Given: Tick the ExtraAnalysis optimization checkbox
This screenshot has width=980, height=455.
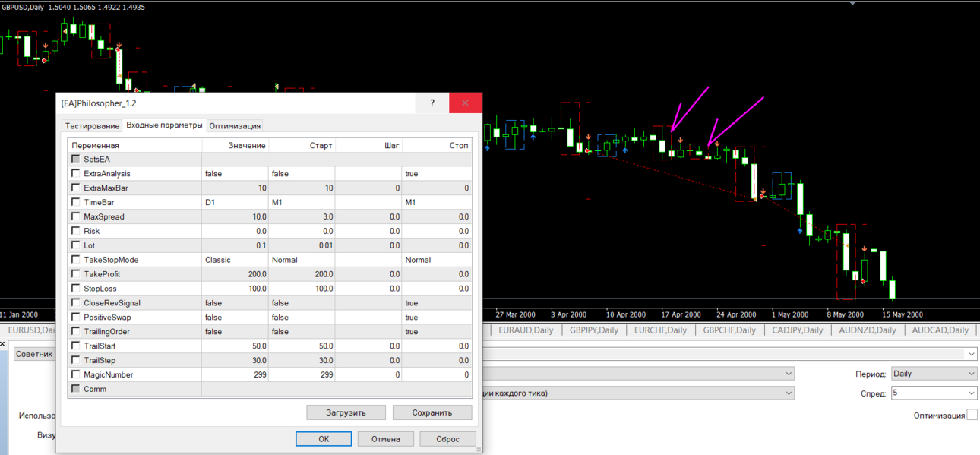Looking at the screenshot, I should (75, 173).
